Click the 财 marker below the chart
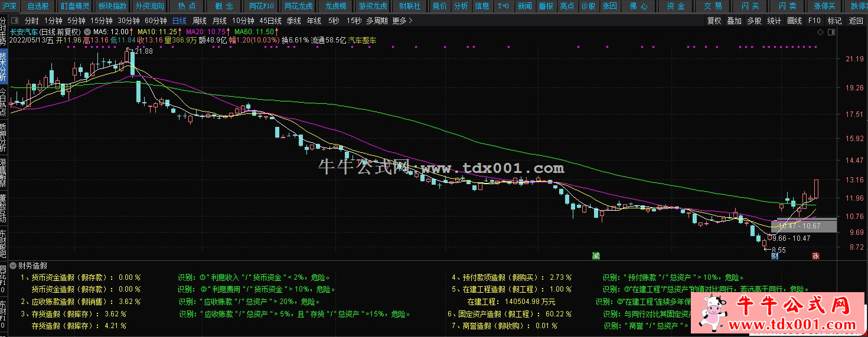This screenshot has width=868, height=337. pos(775,256)
